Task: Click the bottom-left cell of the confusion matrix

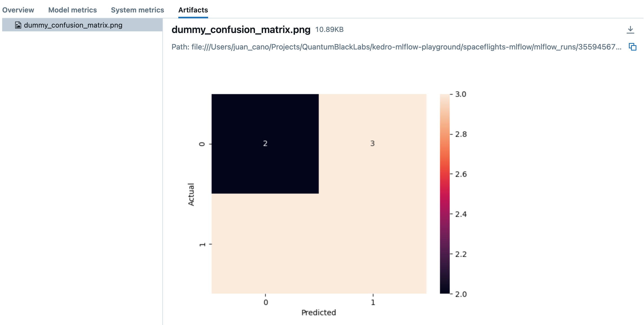Action: coord(265,244)
